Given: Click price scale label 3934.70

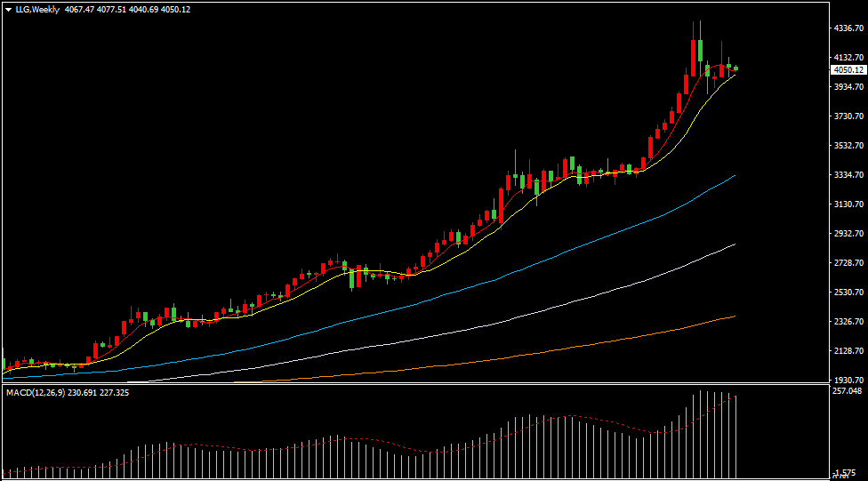Looking at the screenshot, I should coord(848,86).
